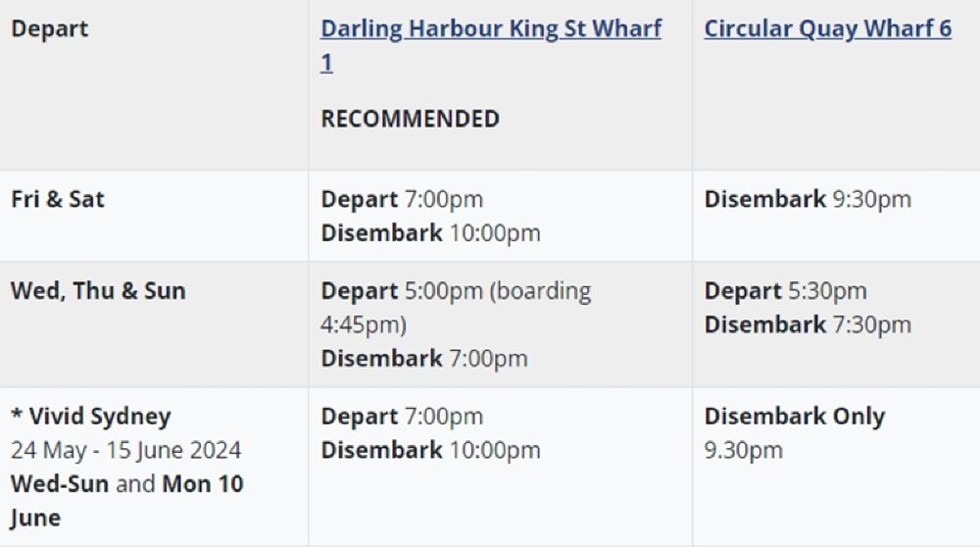The width and height of the screenshot is (980, 547).
Task: Click Fri & Sat Darling Harbour "Disembark 10:00pm"
Action: tap(430, 233)
